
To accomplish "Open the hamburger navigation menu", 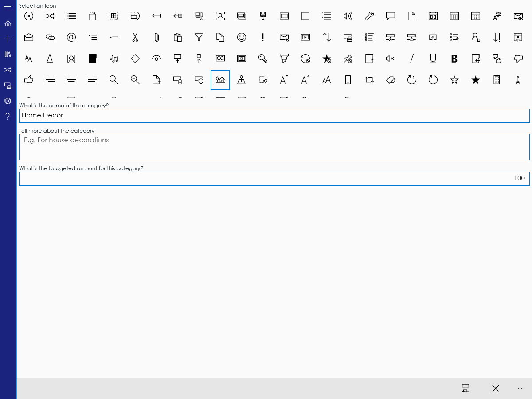I will point(8,8).
